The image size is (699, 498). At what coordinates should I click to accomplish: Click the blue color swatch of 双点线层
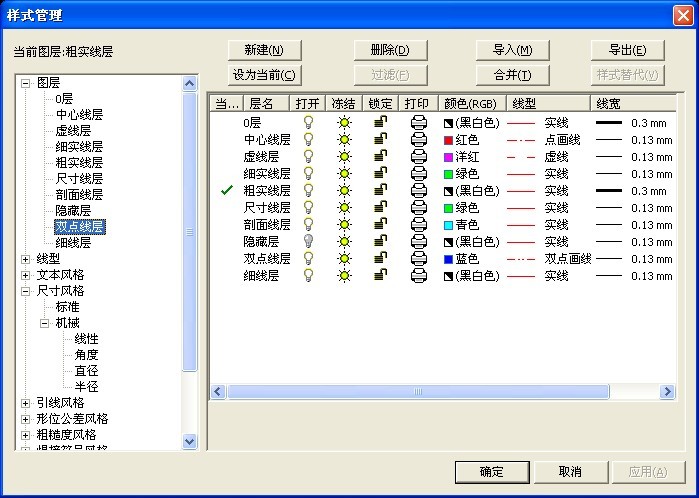tap(449, 259)
